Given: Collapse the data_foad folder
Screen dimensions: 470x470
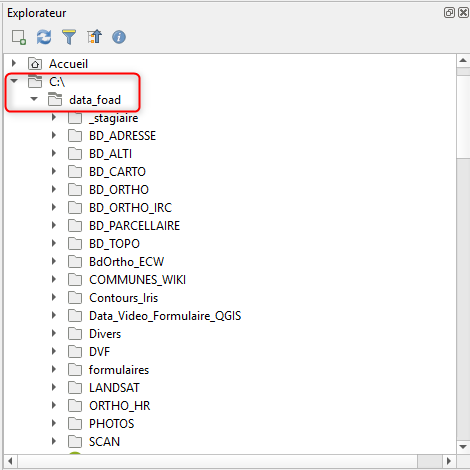Looking at the screenshot, I should (x=34, y=99).
